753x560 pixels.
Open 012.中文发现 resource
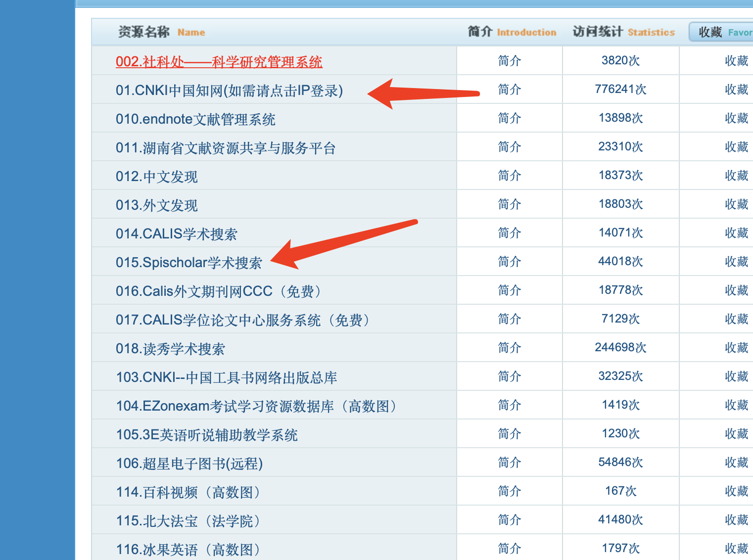157,177
